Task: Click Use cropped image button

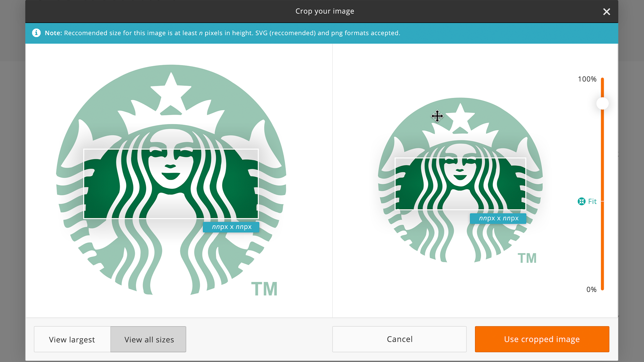Action: [542, 339]
